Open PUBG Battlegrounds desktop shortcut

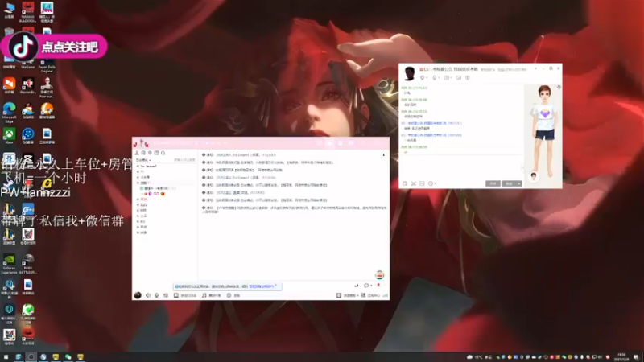(x=28, y=264)
